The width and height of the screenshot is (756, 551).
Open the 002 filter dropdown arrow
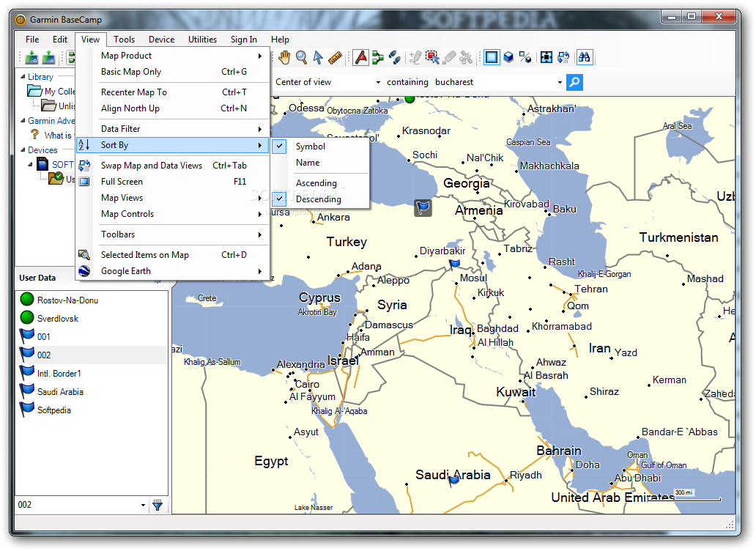tap(143, 505)
